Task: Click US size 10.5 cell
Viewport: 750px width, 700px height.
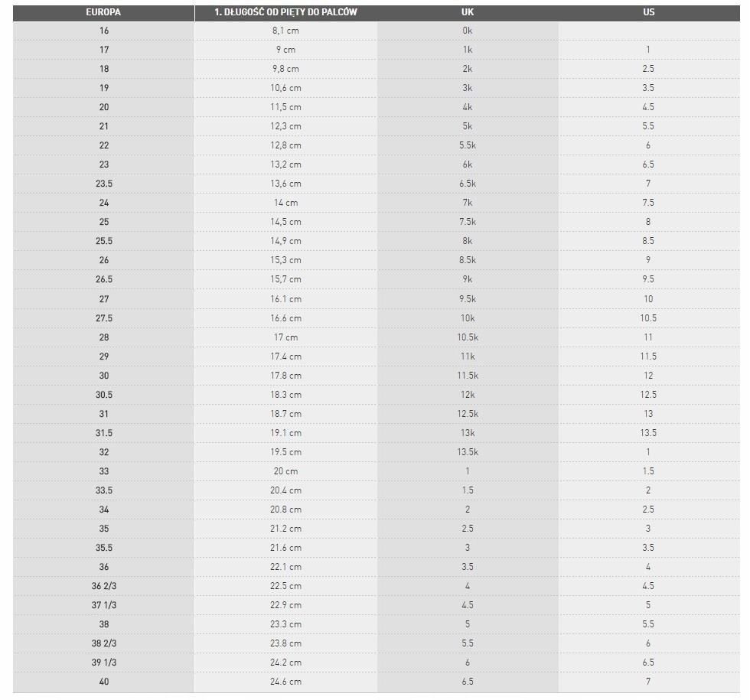Action: pyautogui.click(x=649, y=318)
